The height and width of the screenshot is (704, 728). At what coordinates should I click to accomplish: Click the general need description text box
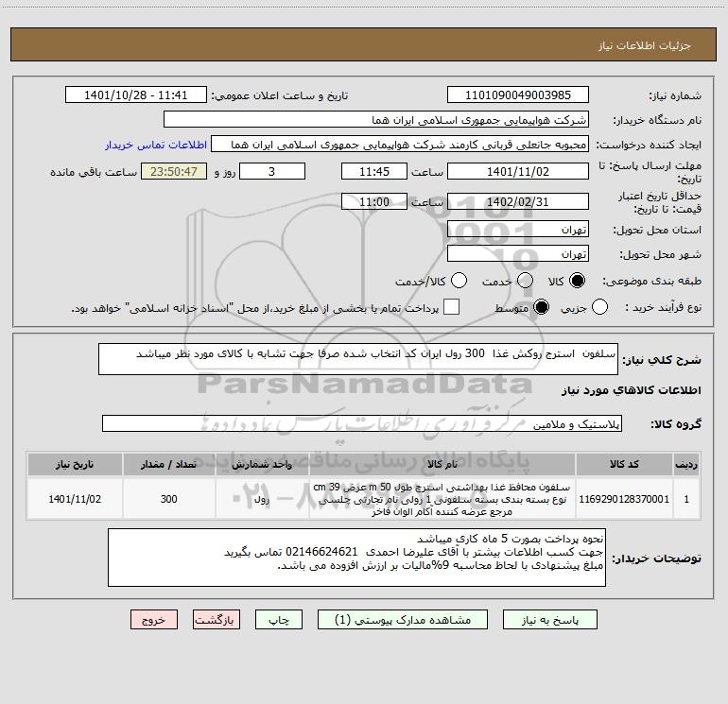(358, 359)
